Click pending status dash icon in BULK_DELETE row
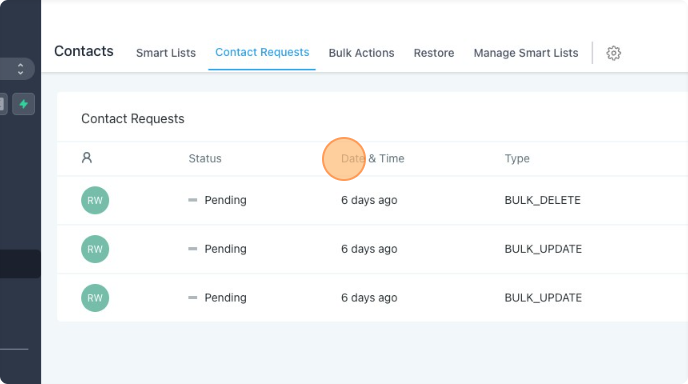Viewport: 688px width, 384px height. [x=193, y=200]
